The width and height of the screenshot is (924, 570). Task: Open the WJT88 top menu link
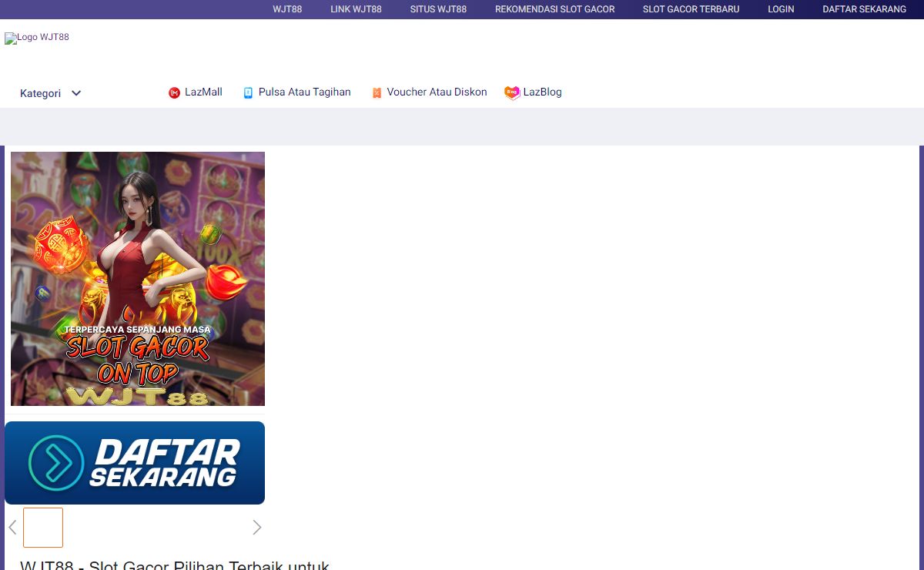[287, 9]
